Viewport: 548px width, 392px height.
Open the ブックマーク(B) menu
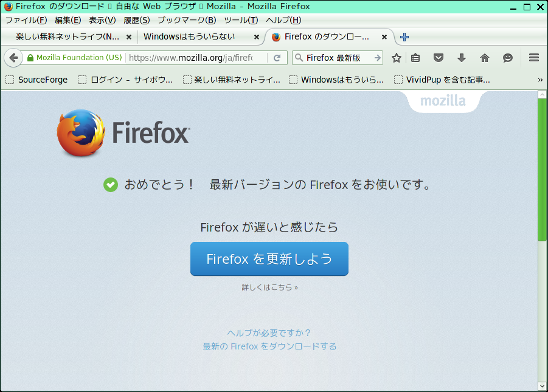click(187, 20)
